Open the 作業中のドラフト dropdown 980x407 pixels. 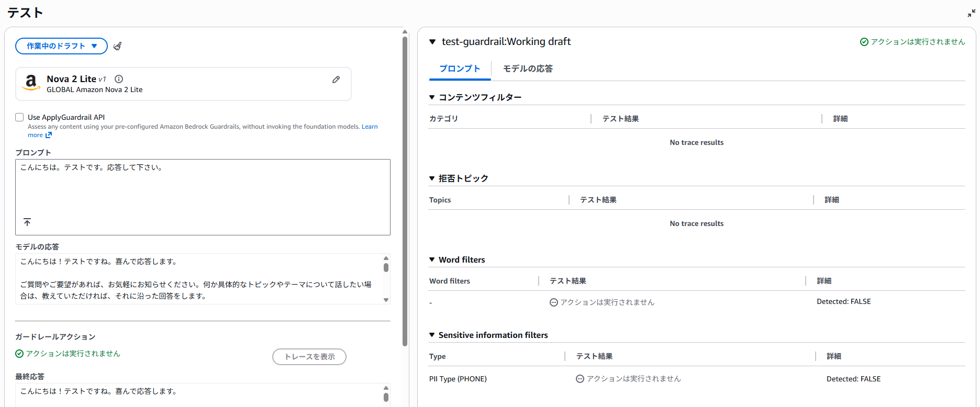pyautogui.click(x=61, y=46)
